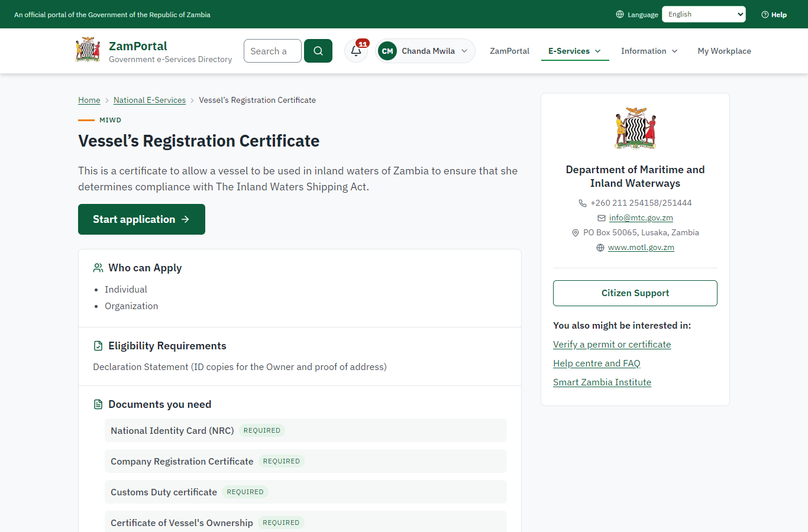
Task: Click the Eligibility Requirements document icon
Action: click(98, 346)
